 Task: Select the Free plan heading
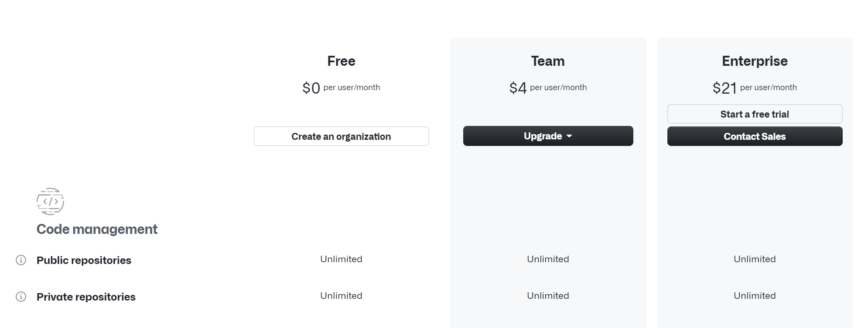(341, 61)
